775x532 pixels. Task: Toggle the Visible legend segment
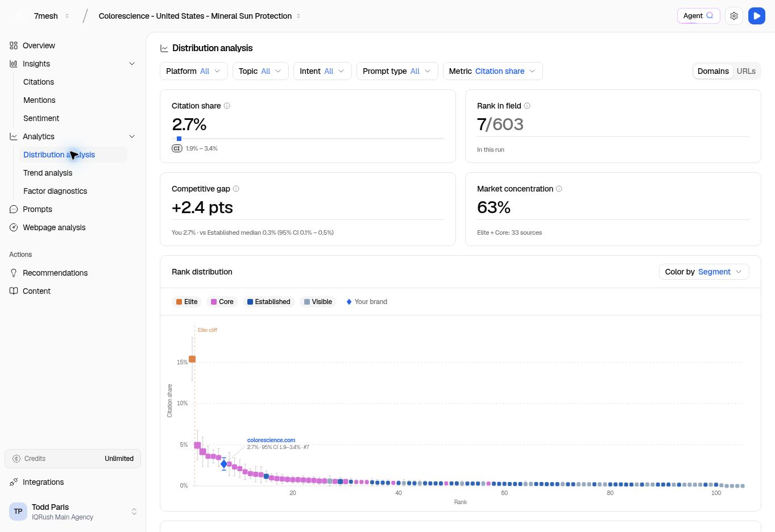pos(318,302)
